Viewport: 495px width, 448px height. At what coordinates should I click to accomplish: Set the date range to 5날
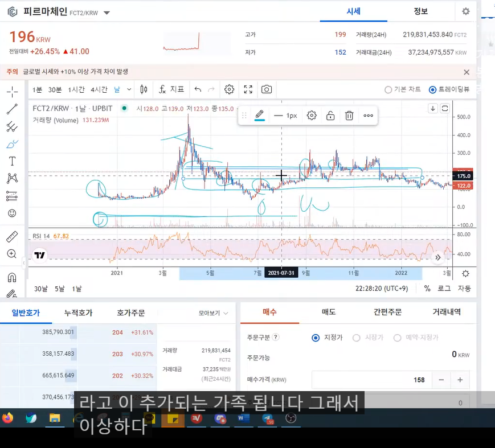pyautogui.click(x=60, y=289)
